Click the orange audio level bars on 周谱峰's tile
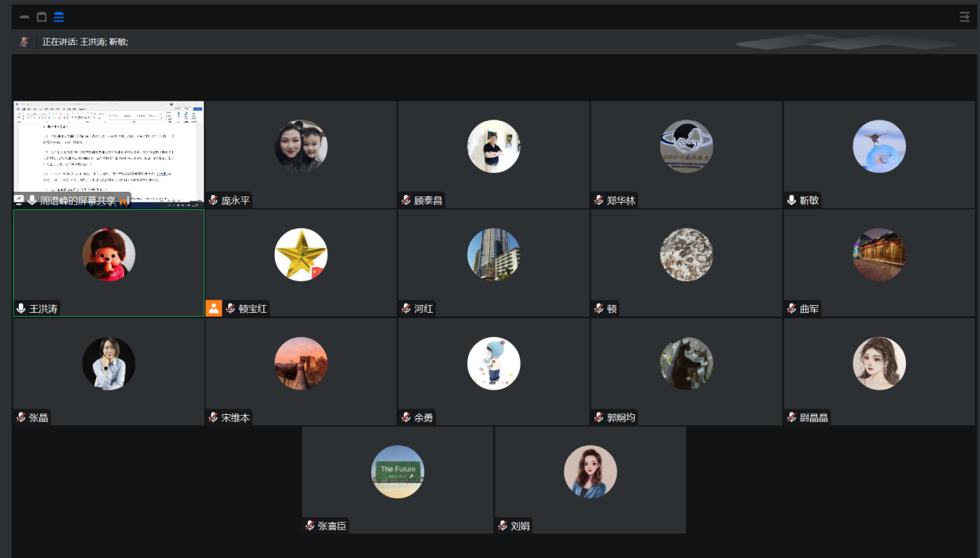The height and width of the screenshot is (558, 980). point(123,200)
